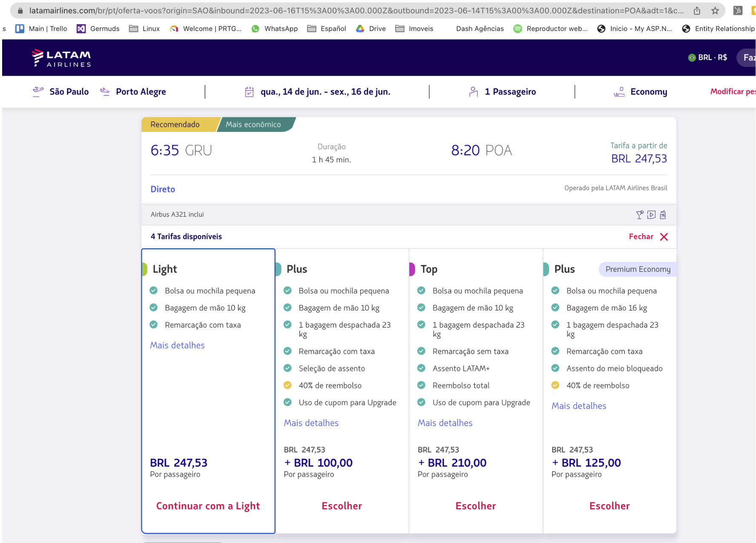Click the '1 h 45 min.' duration

click(x=331, y=160)
